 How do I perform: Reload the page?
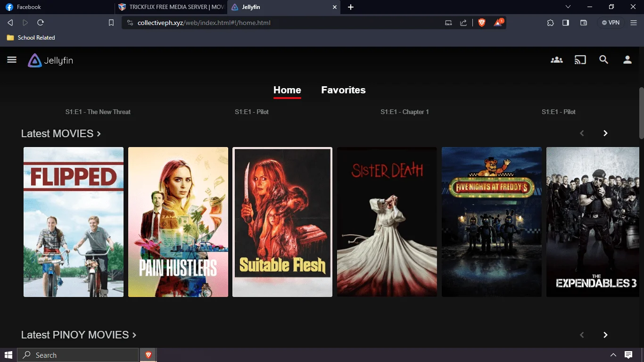pos(41,23)
